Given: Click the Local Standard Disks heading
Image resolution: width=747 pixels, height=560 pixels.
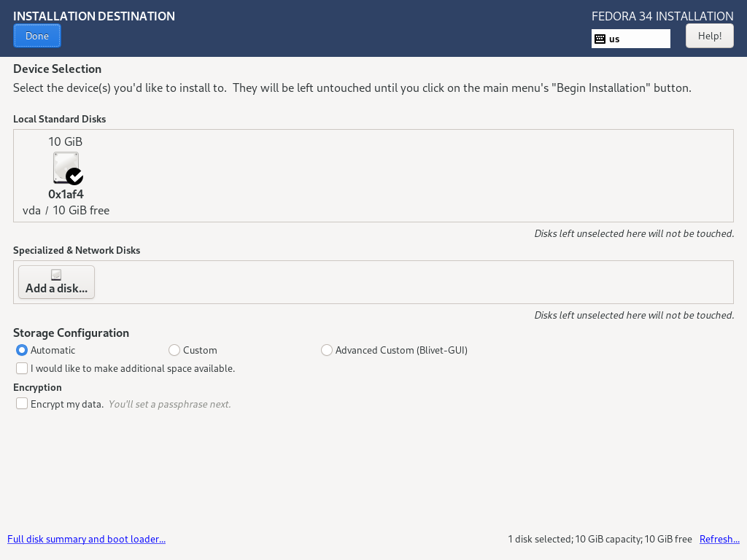Looking at the screenshot, I should click(x=60, y=119).
